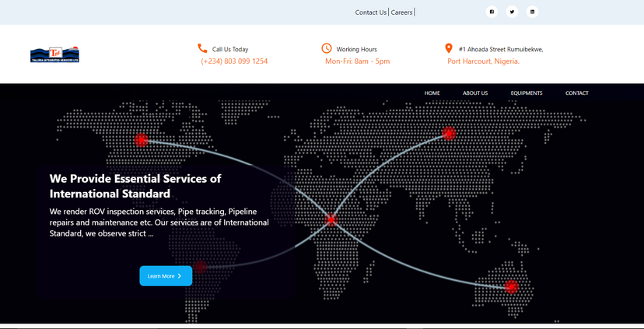Click '#1 Ahoada Street Rumuibekwe,' address text
The width and height of the screenshot is (644, 329).
(501, 49)
